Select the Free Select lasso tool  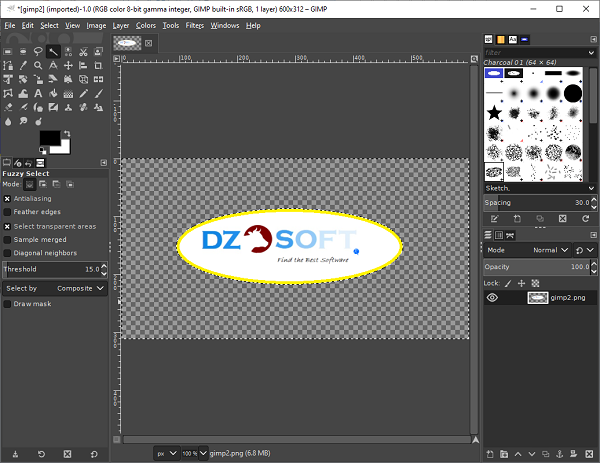tap(38, 52)
